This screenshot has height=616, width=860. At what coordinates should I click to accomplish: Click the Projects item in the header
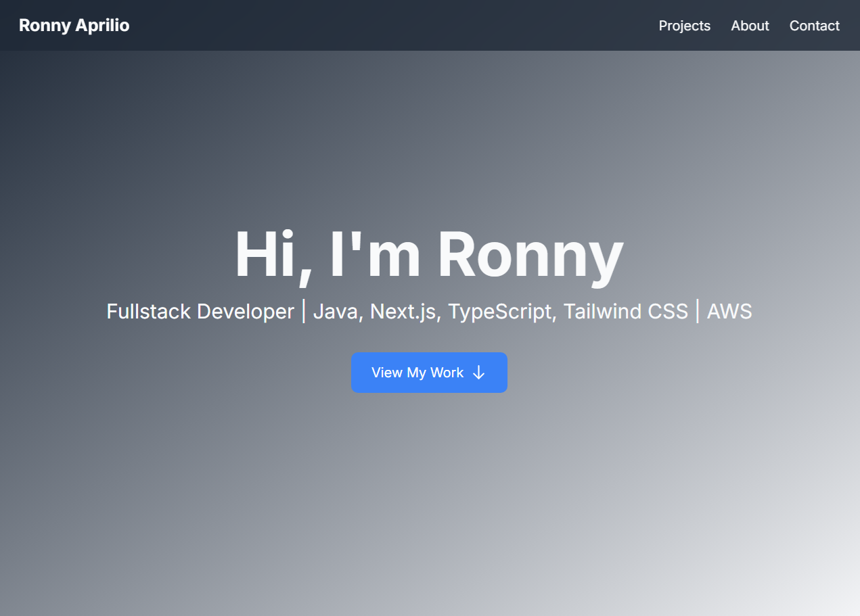[684, 26]
